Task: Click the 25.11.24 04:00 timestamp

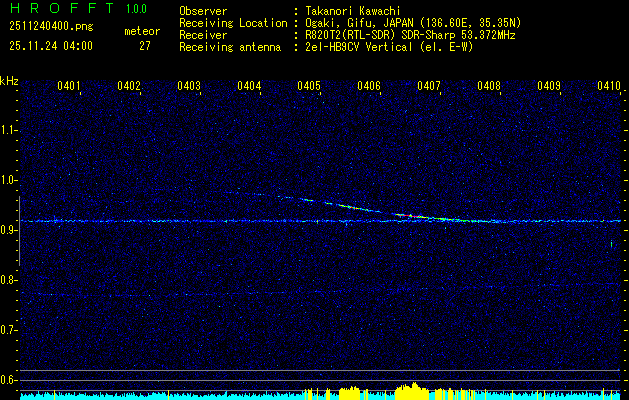Action: (x=50, y=46)
